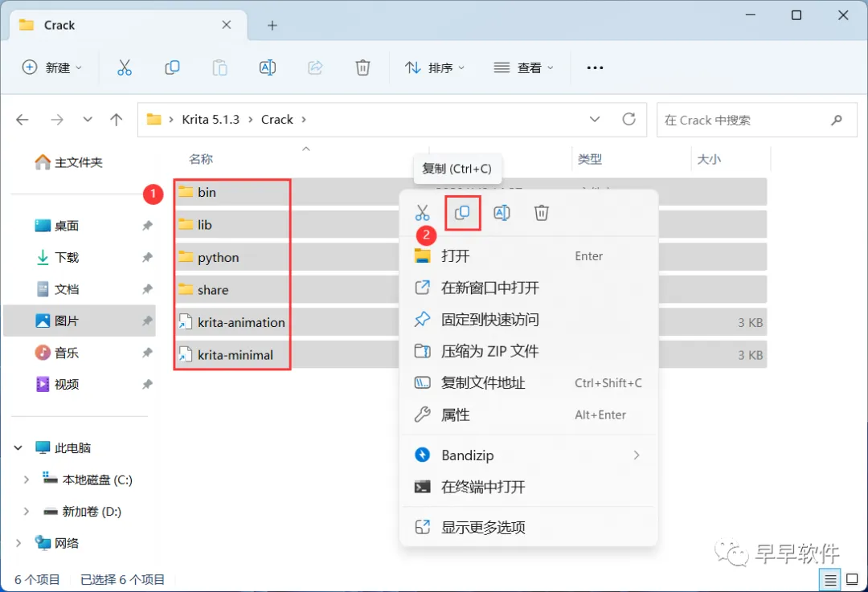Unpin 音乐 using its pin icon
Screen dimensions: 868x592
[147, 353]
